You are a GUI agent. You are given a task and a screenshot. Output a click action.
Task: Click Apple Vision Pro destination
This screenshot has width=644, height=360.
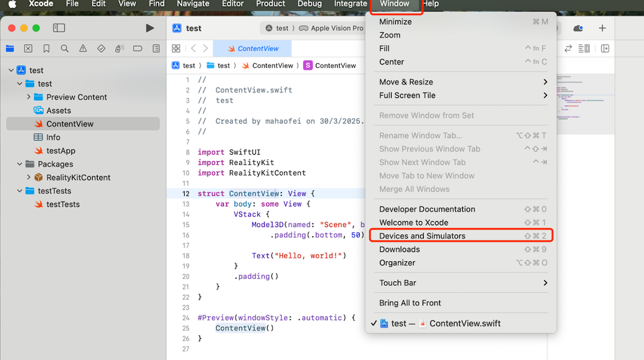(331, 28)
